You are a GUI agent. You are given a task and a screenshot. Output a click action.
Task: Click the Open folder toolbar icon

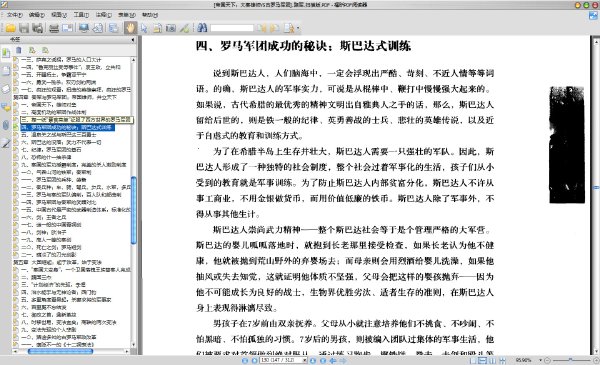point(10,28)
